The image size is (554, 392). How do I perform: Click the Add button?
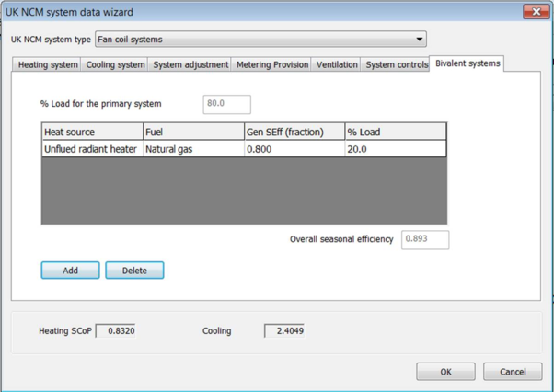click(x=70, y=271)
